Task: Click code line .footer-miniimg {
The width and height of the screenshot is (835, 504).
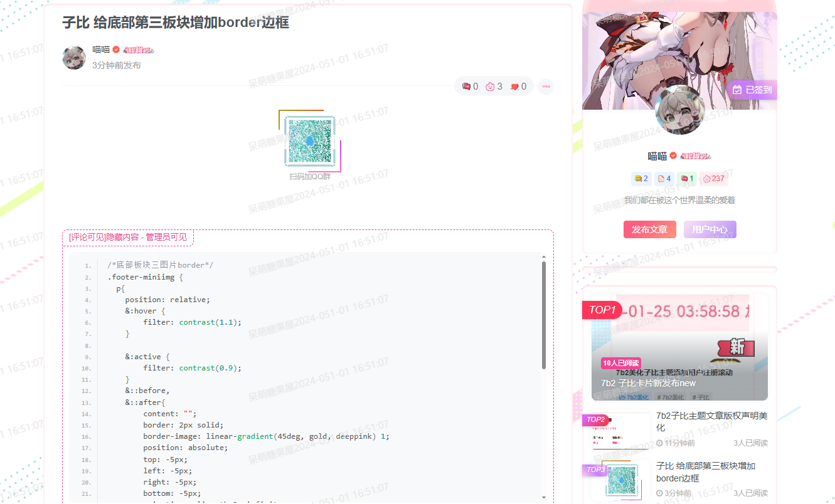Action: click(145, 276)
